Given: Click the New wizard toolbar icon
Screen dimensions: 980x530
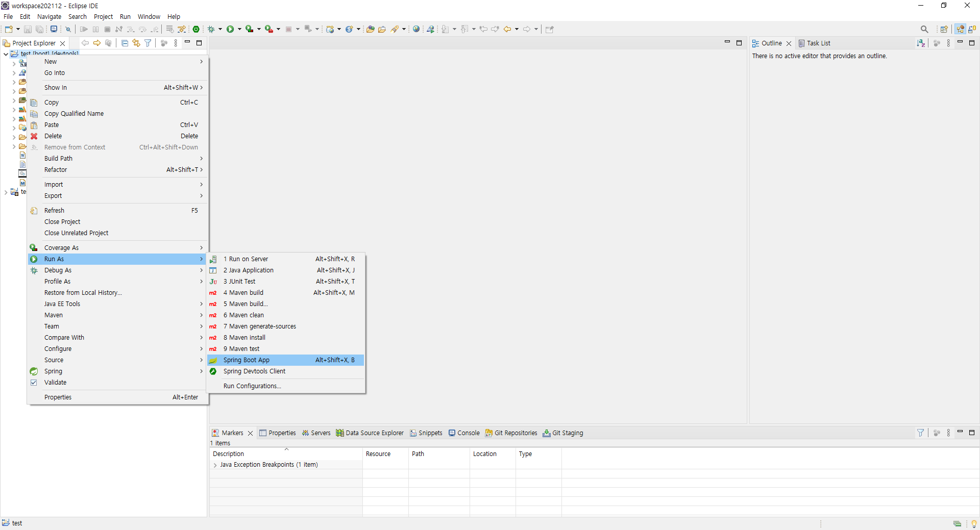Looking at the screenshot, I should pos(9,29).
